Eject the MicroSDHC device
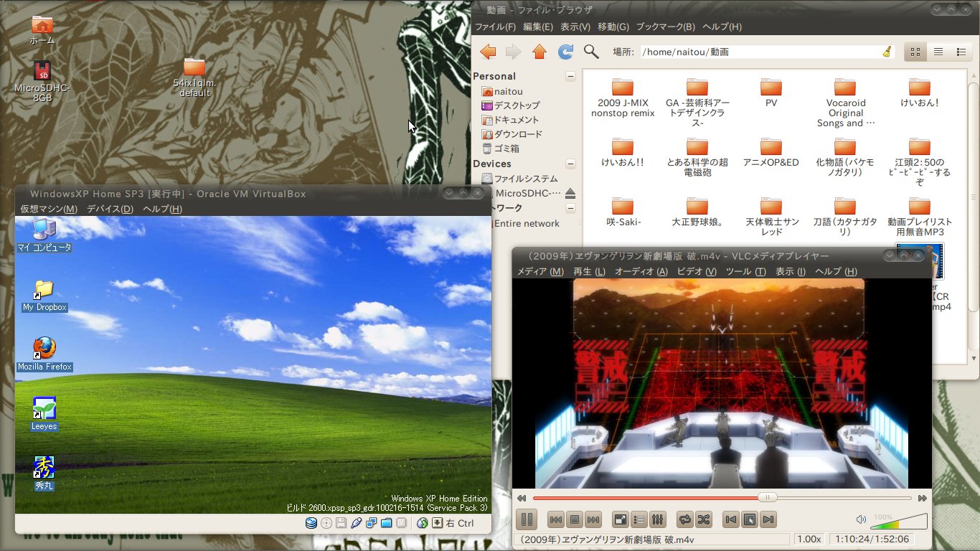980x551 pixels. [x=570, y=194]
